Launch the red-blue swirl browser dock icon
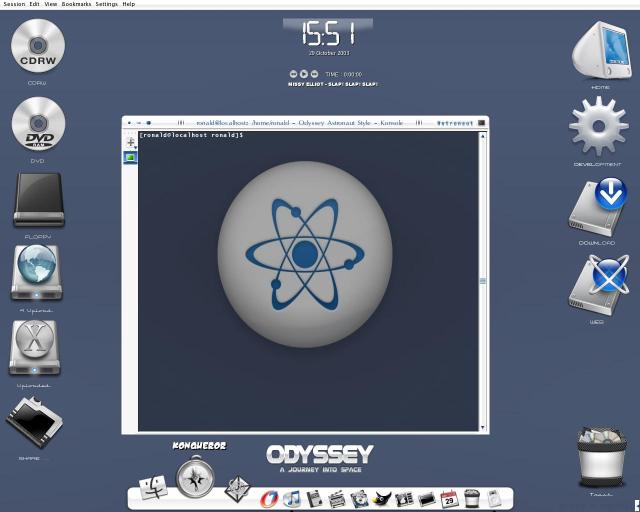Screen dimensions: 640x512 (x=269, y=499)
